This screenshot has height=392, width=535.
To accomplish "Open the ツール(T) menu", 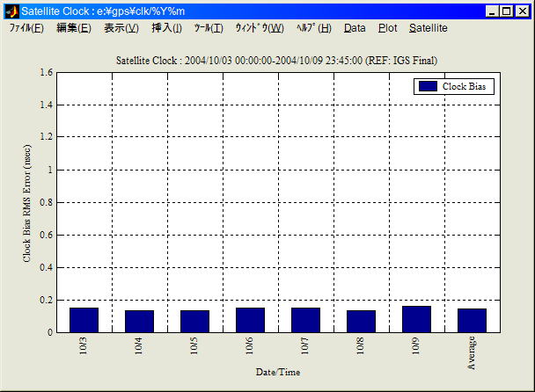I will [209, 28].
